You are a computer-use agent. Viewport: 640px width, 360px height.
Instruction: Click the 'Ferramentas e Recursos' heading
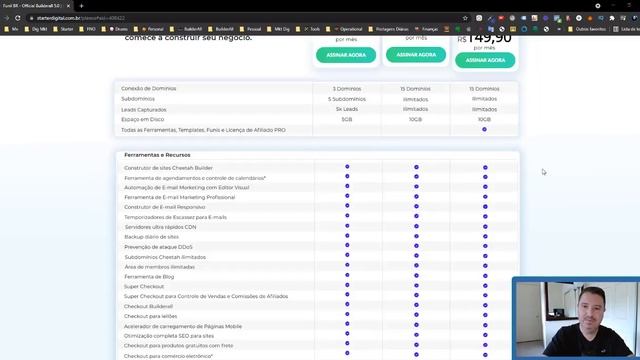(x=157, y=155)
